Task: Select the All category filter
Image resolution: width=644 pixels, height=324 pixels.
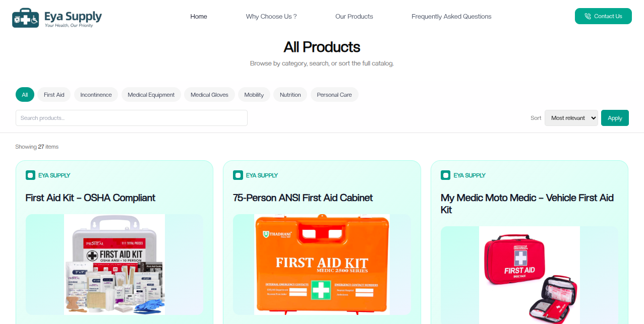Action: point(25,95)
